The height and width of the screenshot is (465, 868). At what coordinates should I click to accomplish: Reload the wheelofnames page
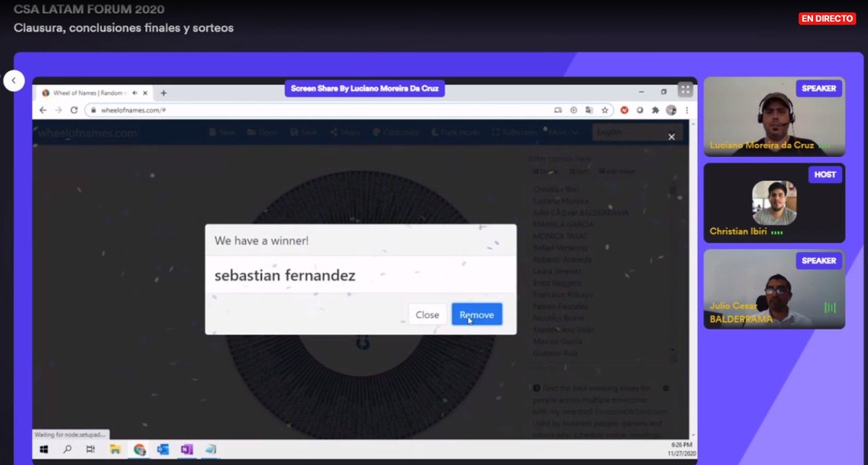tap(74, 110)
